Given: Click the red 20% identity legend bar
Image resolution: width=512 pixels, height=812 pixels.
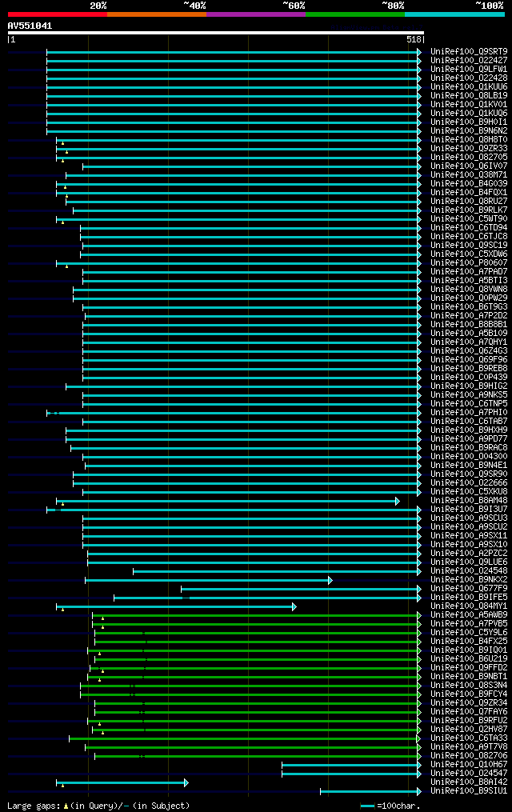Looking at the screenshot, I should tap(58, 14).
